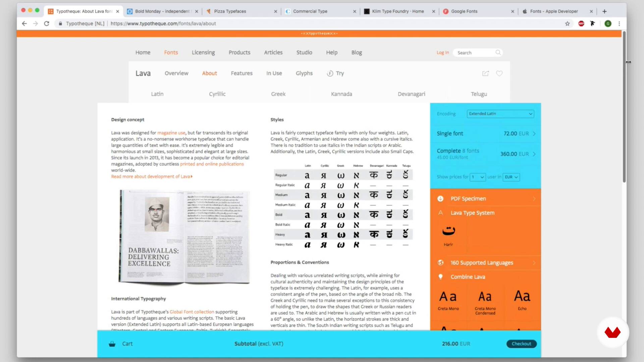
Task: Open the EUR currency dropdown
Action: click(511, 177)
